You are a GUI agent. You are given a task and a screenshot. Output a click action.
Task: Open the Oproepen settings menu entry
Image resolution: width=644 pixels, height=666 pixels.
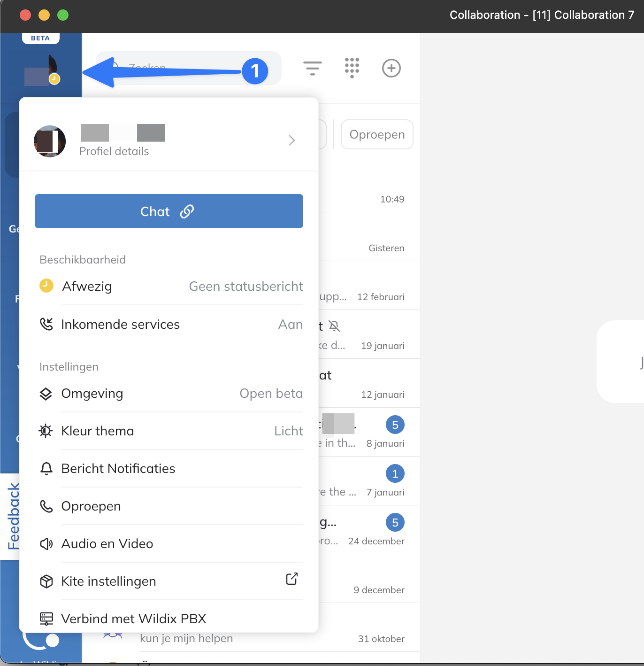[x=91, y=506]
